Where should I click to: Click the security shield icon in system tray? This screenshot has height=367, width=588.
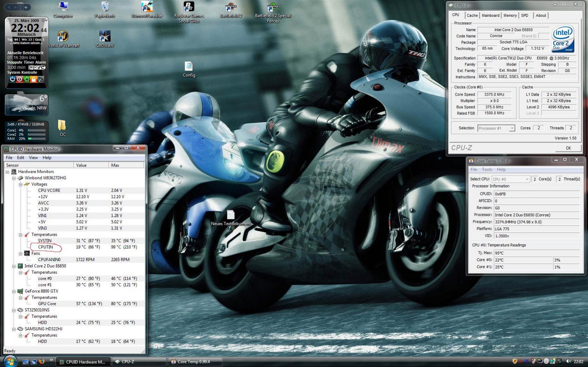click(x=514, y=361)
